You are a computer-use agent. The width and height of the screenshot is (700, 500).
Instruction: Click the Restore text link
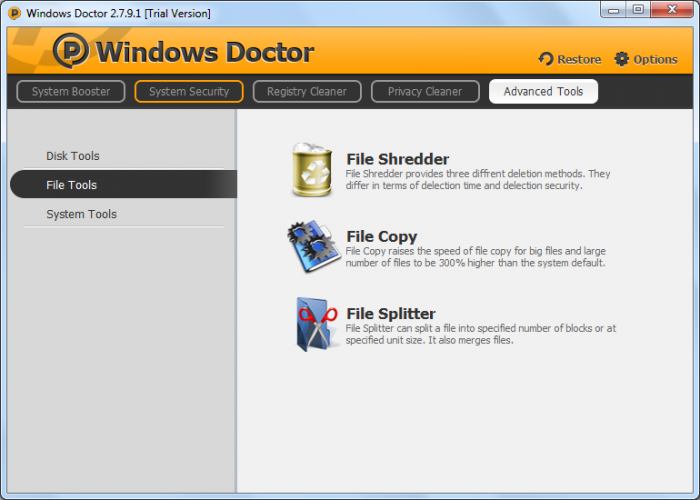click(x=579, y=59)
